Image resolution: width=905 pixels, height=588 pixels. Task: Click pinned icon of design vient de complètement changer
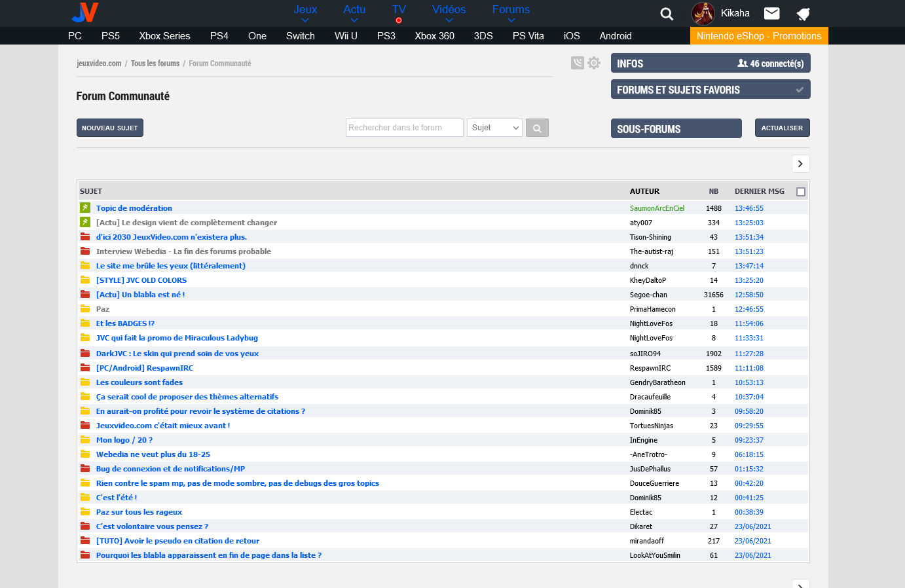tap(85, 222)
